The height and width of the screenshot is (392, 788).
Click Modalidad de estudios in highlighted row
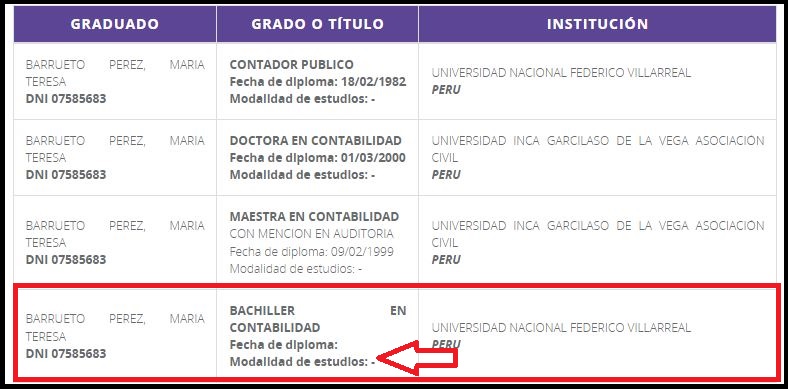point(303,362)
